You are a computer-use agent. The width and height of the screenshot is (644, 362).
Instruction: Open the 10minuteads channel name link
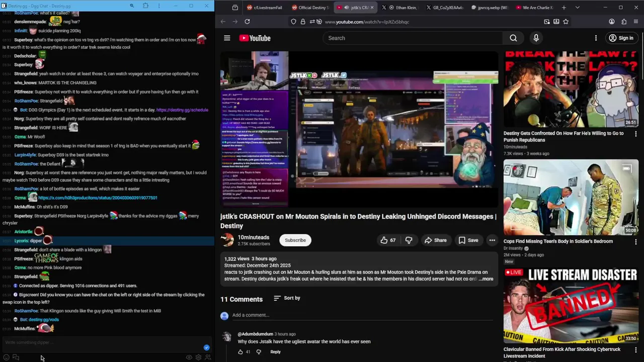pyautogui.click(x=254, y=237)
